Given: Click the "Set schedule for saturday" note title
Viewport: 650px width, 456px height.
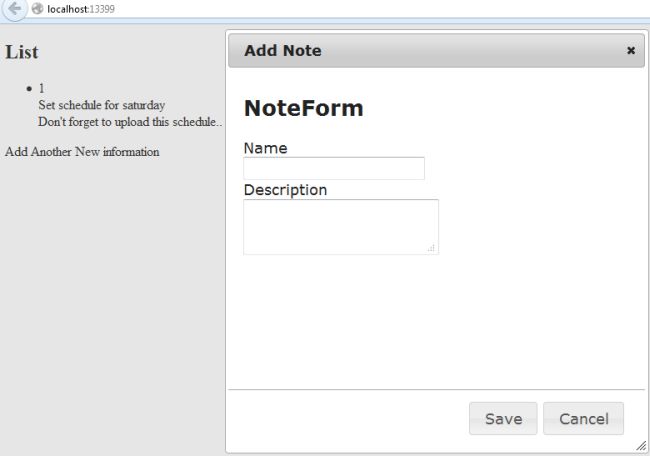Looking at the screenshot, I should pos(101,105).
